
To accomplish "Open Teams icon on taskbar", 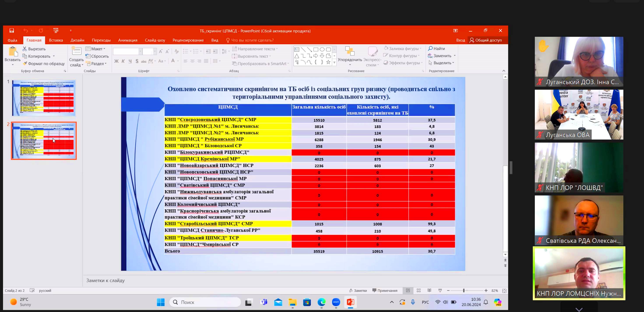I will [264, 302].
